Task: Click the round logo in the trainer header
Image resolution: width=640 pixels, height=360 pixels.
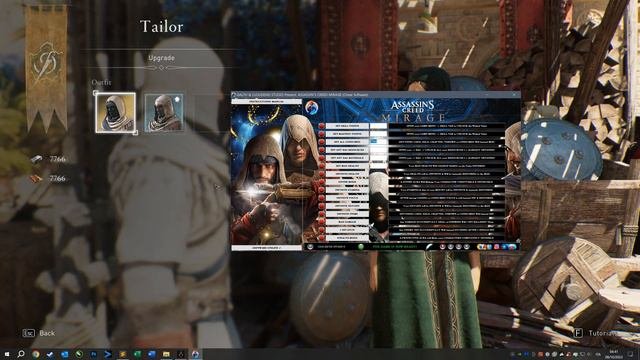Action: coord(312,108)
